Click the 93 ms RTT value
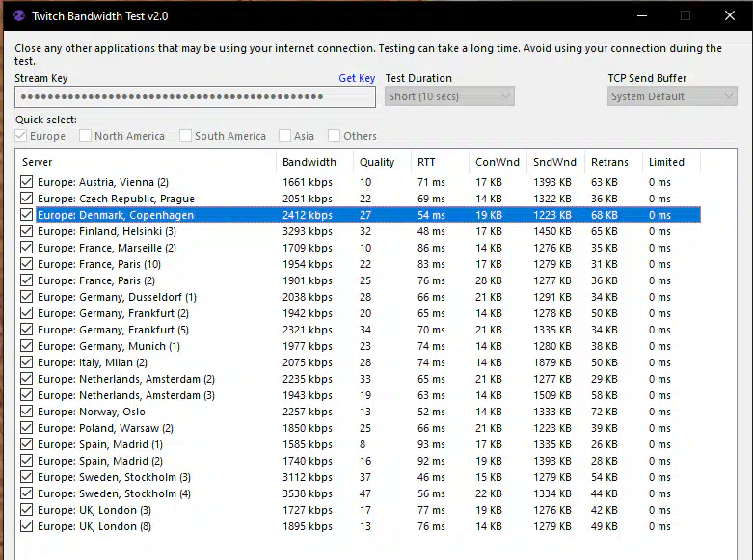 [x=431, y=444]
